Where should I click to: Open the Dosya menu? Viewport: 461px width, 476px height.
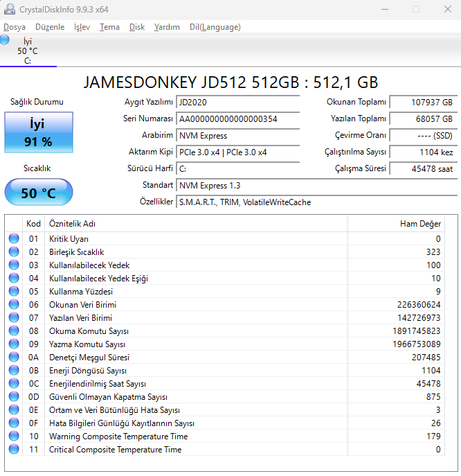(15, 27)
